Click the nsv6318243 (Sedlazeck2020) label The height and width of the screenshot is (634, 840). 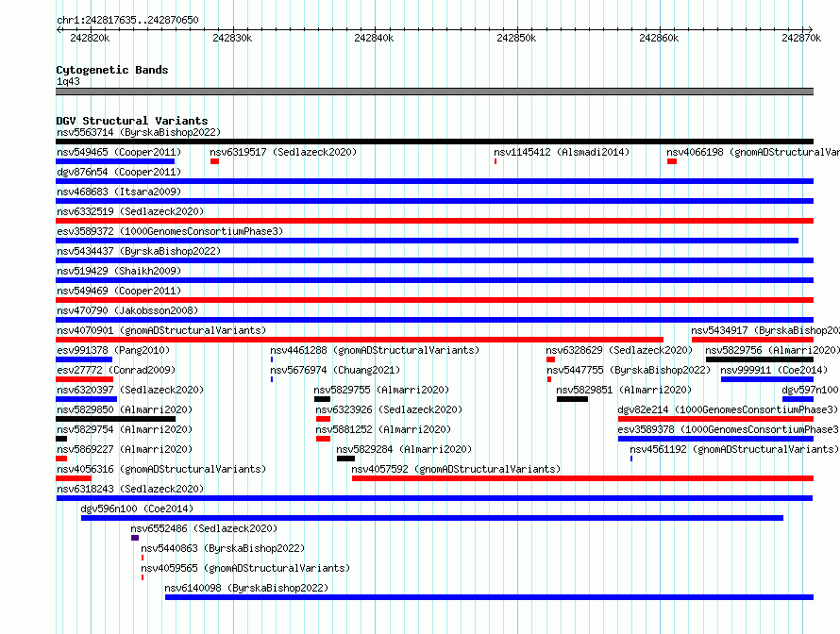coord(130,489)
